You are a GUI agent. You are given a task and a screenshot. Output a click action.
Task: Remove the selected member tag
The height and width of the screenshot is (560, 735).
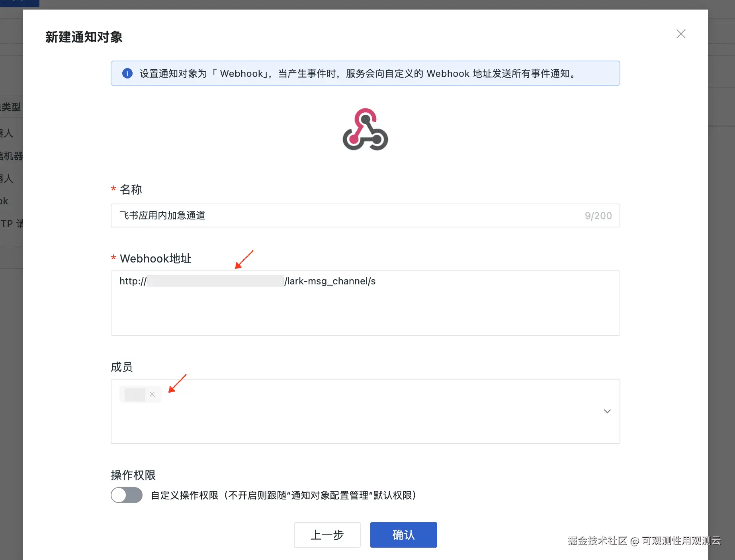(152, 394)
